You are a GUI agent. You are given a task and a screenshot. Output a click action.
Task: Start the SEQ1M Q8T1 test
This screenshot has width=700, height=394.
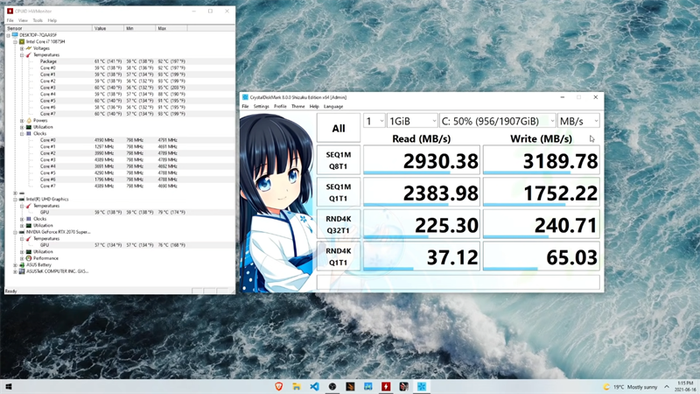pos(338,160)
